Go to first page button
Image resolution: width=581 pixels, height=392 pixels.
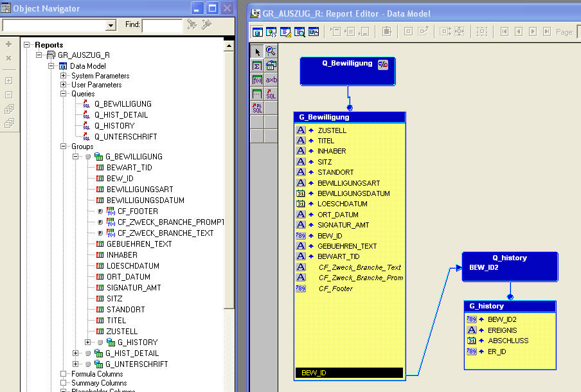(x=505, y=32)
